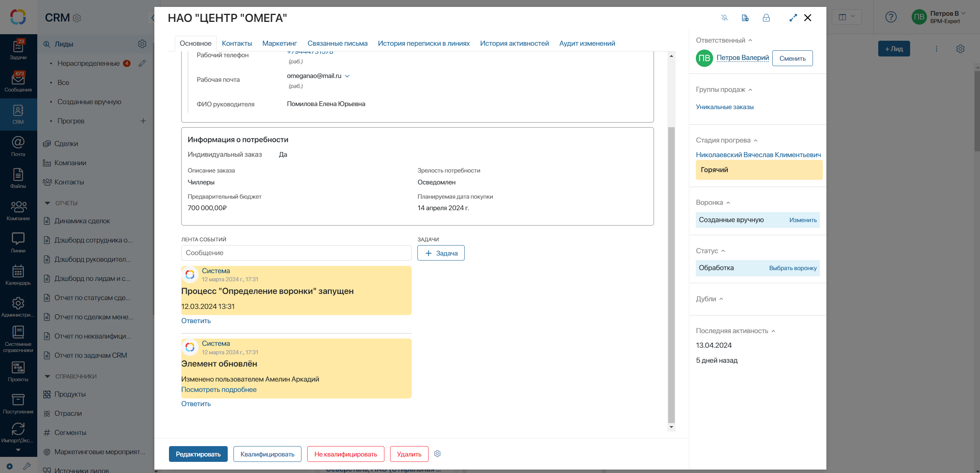
Task: Open История переписки в линиях tab
Action: (x=424, y=43)
